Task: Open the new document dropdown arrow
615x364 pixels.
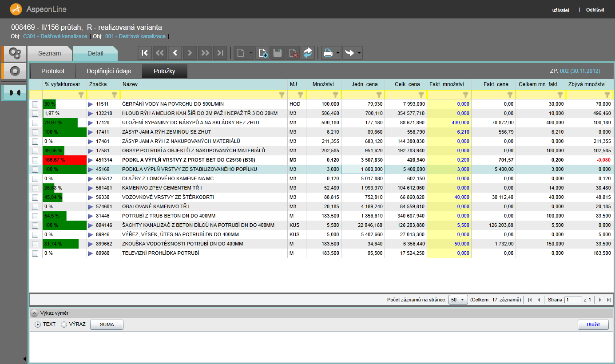Action: coord(251,53)
